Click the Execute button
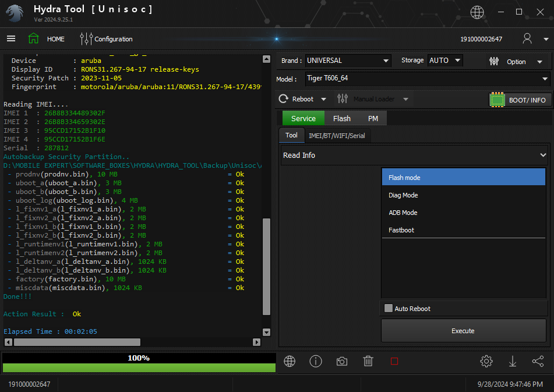The image size is (554, 392). tap(464, 331)
